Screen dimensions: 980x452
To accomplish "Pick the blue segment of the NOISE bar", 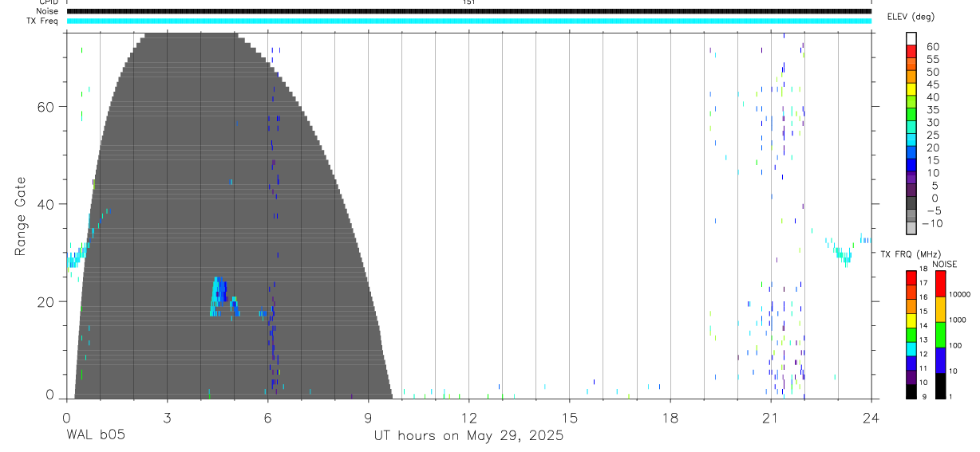I will point(941,360).
